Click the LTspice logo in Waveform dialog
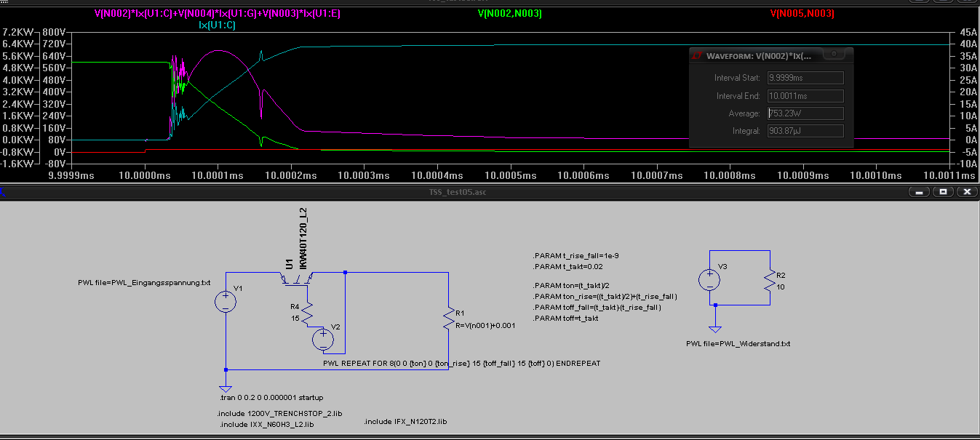The width and height of the screenshot is (980, 440). coord(697,55)
